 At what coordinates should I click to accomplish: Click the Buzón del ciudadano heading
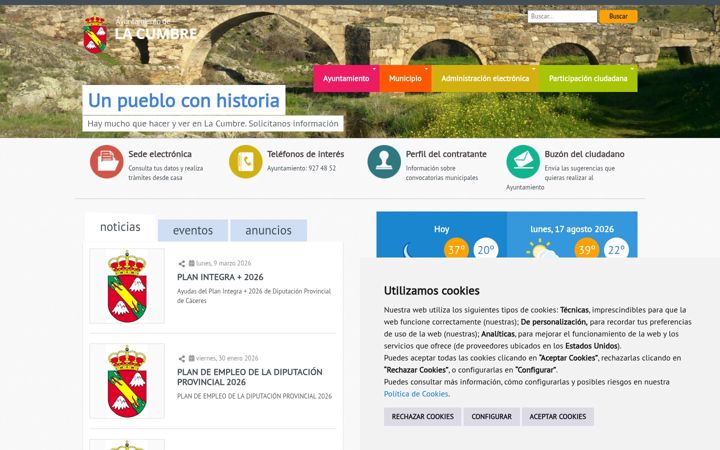tap(585, 154)
